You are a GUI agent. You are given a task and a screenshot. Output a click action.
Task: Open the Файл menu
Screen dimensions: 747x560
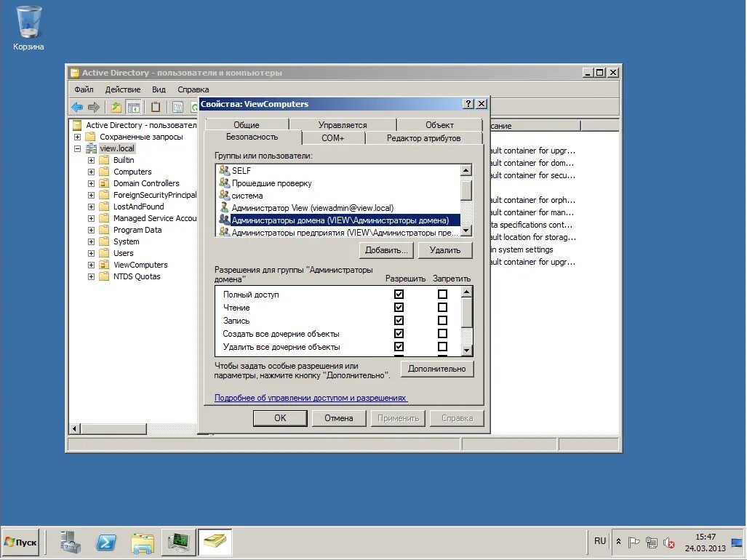click(x=84, y=89)
